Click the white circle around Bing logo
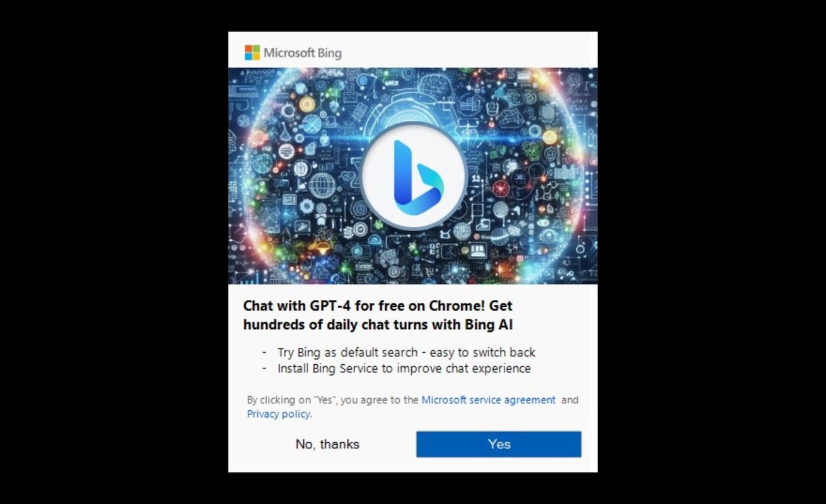Image resolution: width=826 pixels, height=504 pixels. pyautogui.click(x=414, y=176)
